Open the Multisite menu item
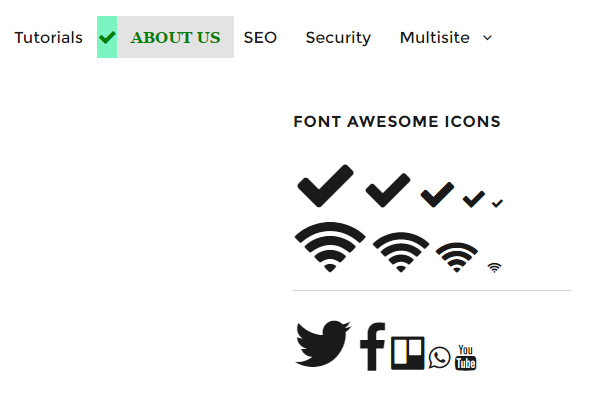600x400 pixels. coord(434,38)
